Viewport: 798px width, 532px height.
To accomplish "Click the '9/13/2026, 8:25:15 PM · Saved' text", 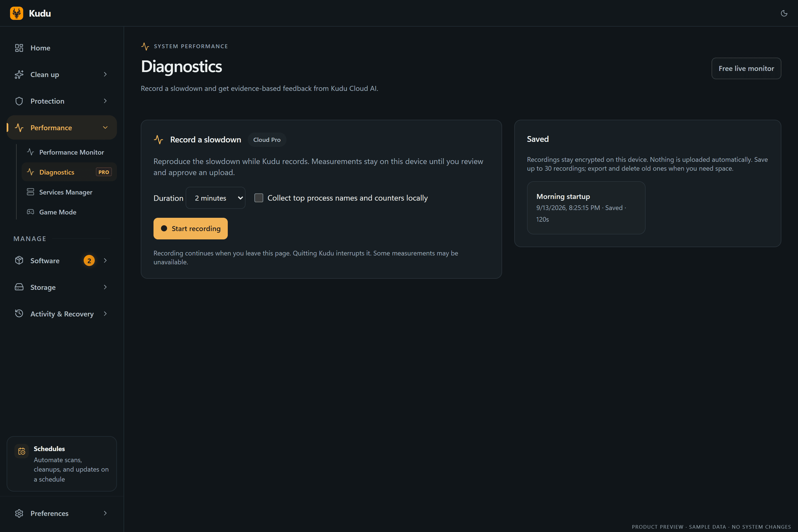I will [579, 208].
